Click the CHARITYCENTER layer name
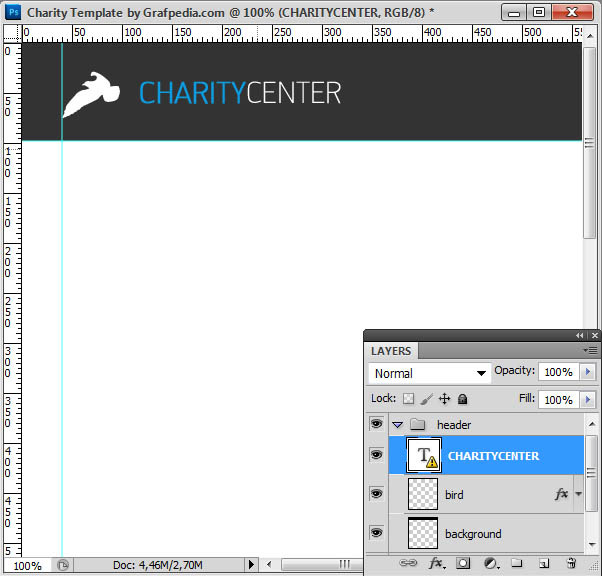The image size is (602, 576). point(493,456)
